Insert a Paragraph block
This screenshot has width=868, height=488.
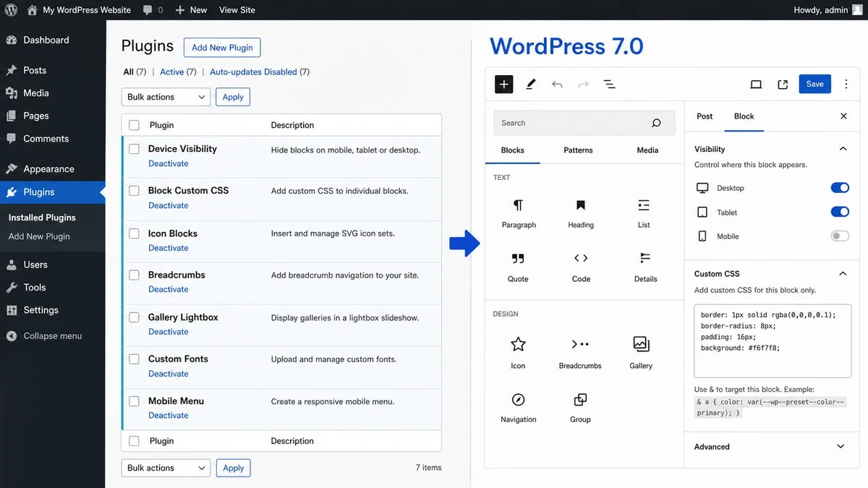click(x=519, y=213)
